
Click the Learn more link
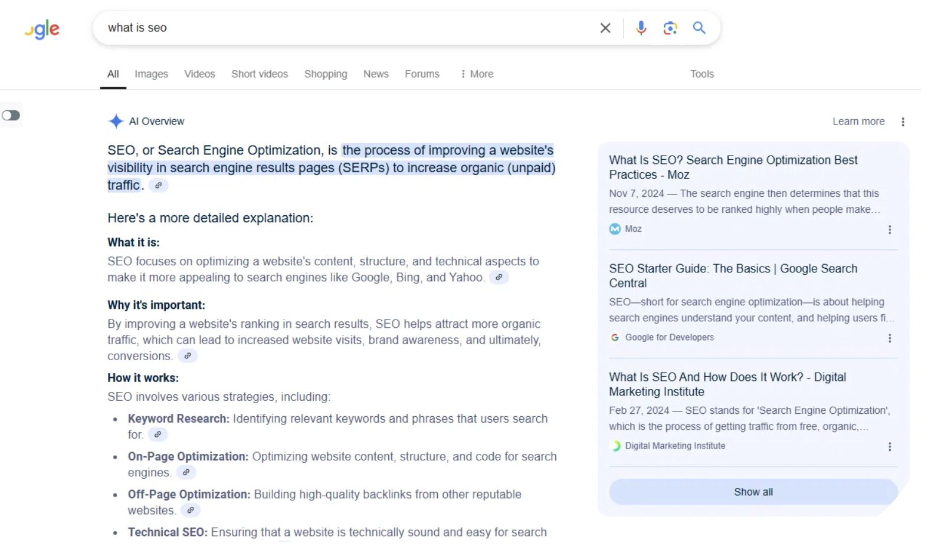point(858,121)
